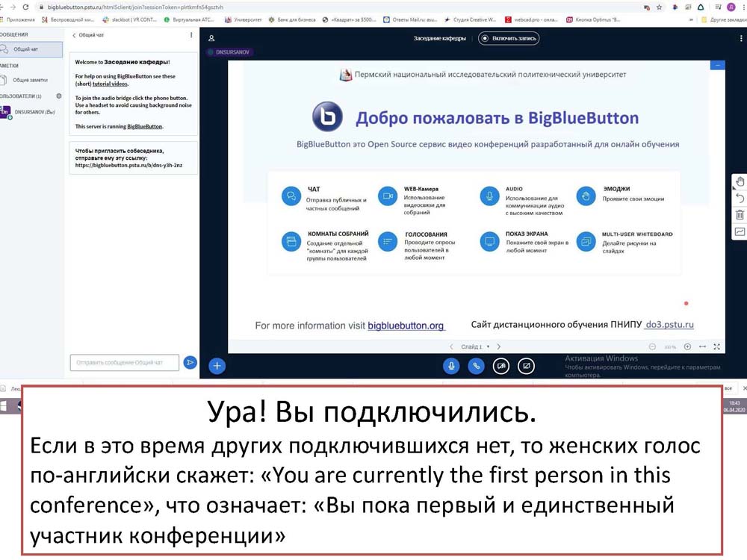Open Беспроводной ми... bookmark
Viewport: 747px width, 560px height.
pyautogui.click(x=68, y=19)
